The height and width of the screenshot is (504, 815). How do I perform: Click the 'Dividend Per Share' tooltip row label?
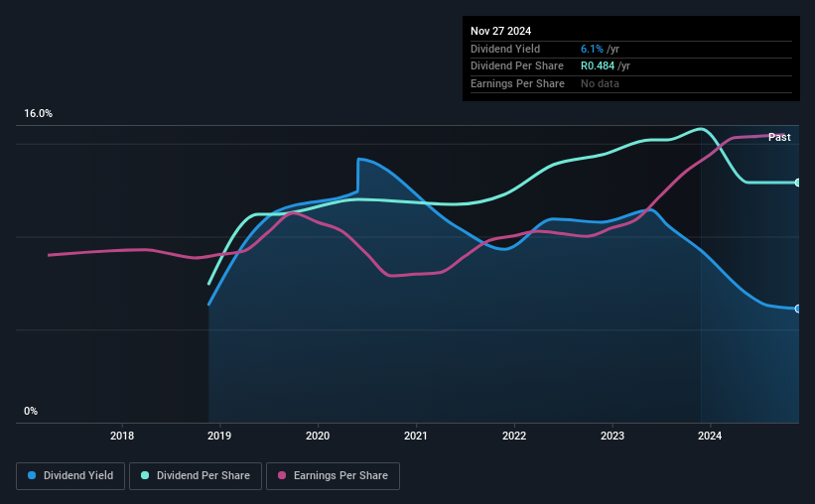516,66
